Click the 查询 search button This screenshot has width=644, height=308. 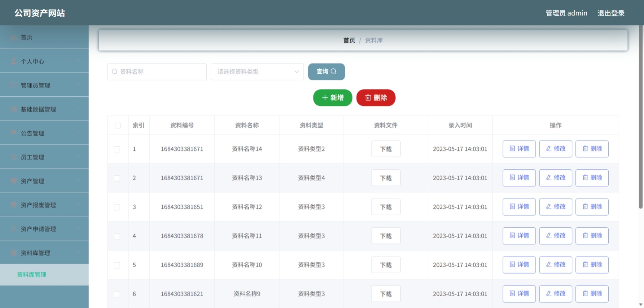326,72
